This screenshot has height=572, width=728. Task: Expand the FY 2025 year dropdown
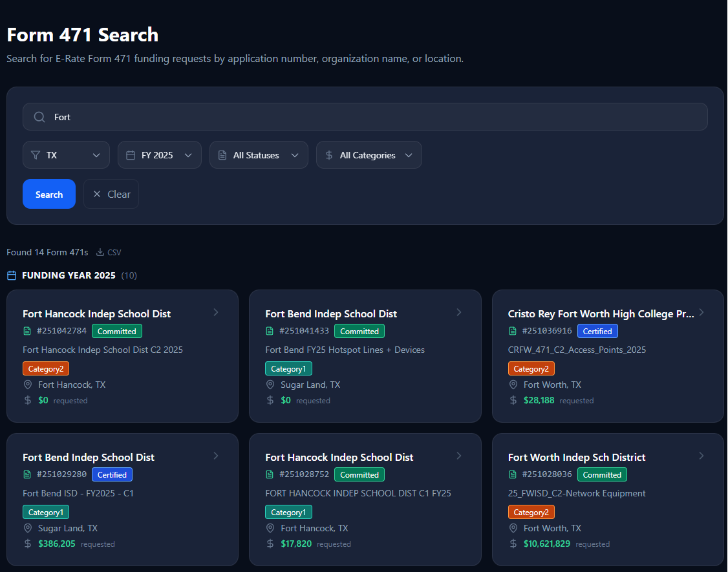tap(159, 155)
